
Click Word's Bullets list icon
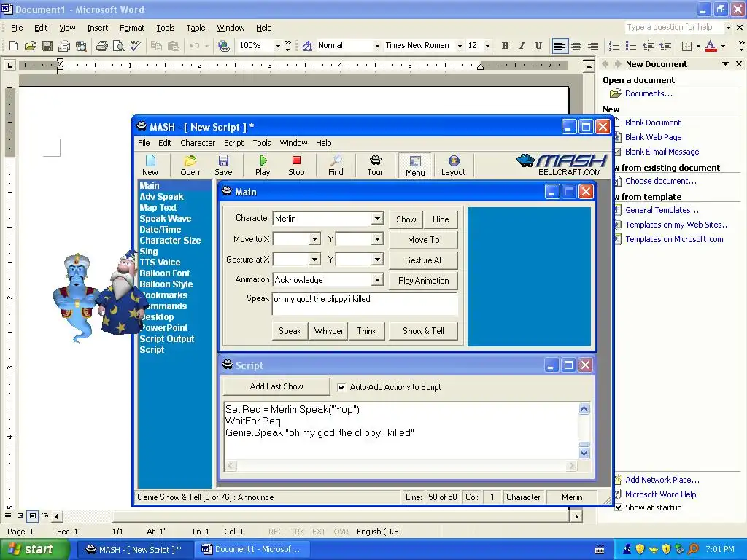(x=631, y=46)
